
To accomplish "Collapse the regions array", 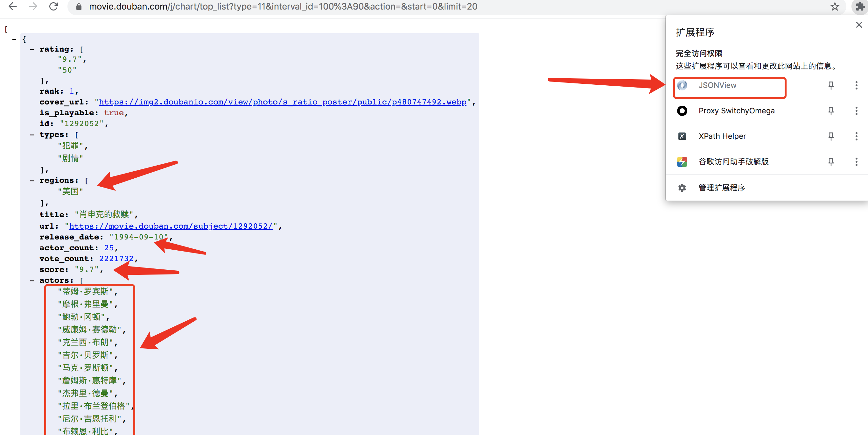I will point(32,181).
